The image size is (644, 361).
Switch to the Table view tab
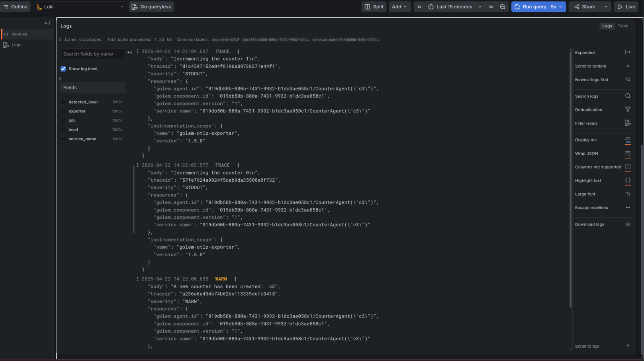pyautogui.click(x=622, y=26)
